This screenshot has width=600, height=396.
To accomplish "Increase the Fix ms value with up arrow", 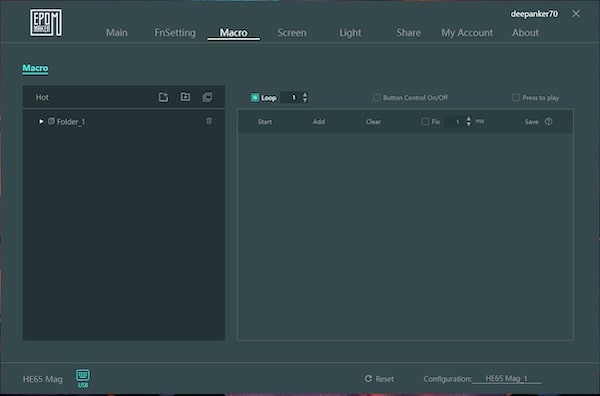I will click(469, 119).
